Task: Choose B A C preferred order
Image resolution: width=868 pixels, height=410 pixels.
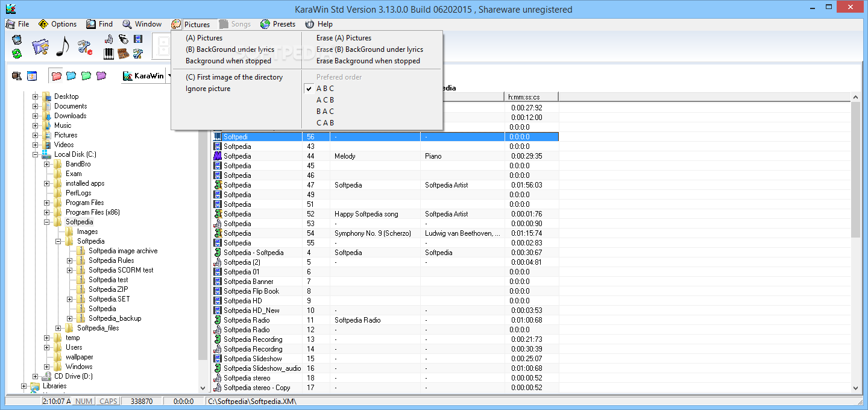Action: (x=325, y=112)
